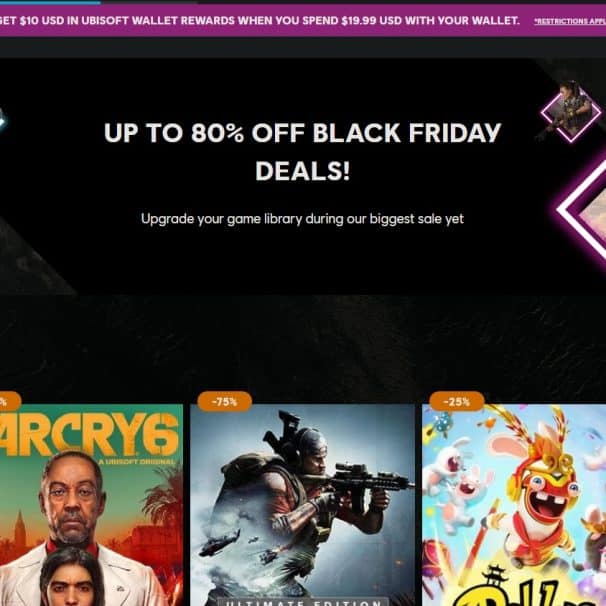Click the small neon diamond image at top right
Image resolution: width=606 pixels, height=606 pixels.
pyautogui.click(x=571, y=112)
